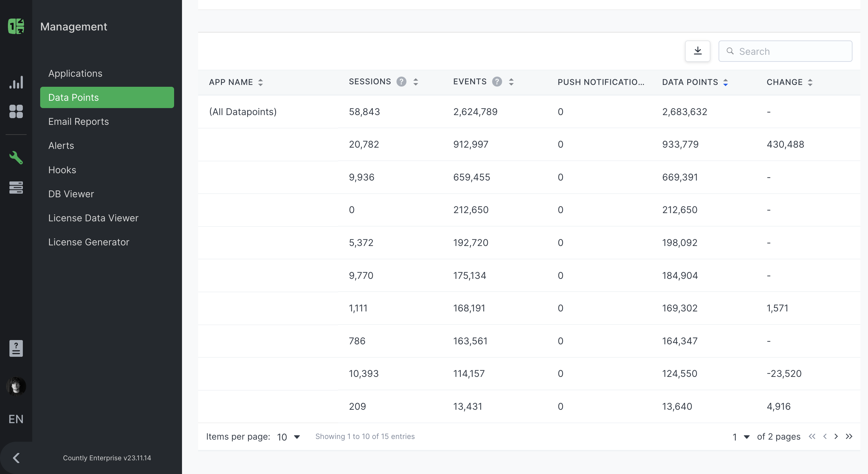The height and width of the screenshot is (474, 868).
Task: Click the user profile avatar
Action: (x=16, y=386)
